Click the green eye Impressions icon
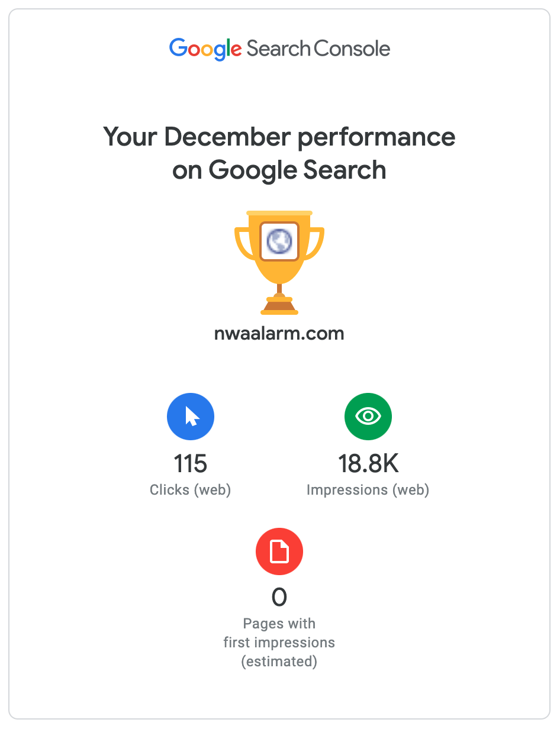 368,417
